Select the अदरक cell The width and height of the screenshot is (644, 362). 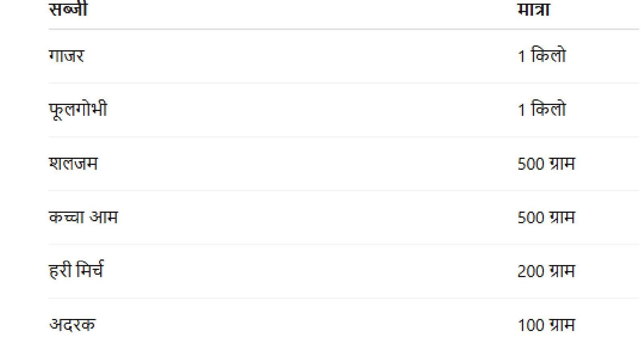72,325
